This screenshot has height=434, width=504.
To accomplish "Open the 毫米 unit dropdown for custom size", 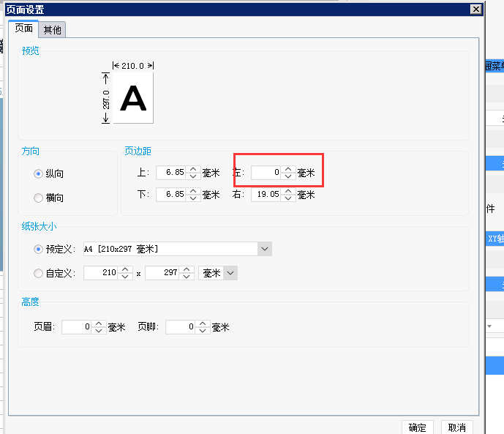I will [x=230, y=273].
